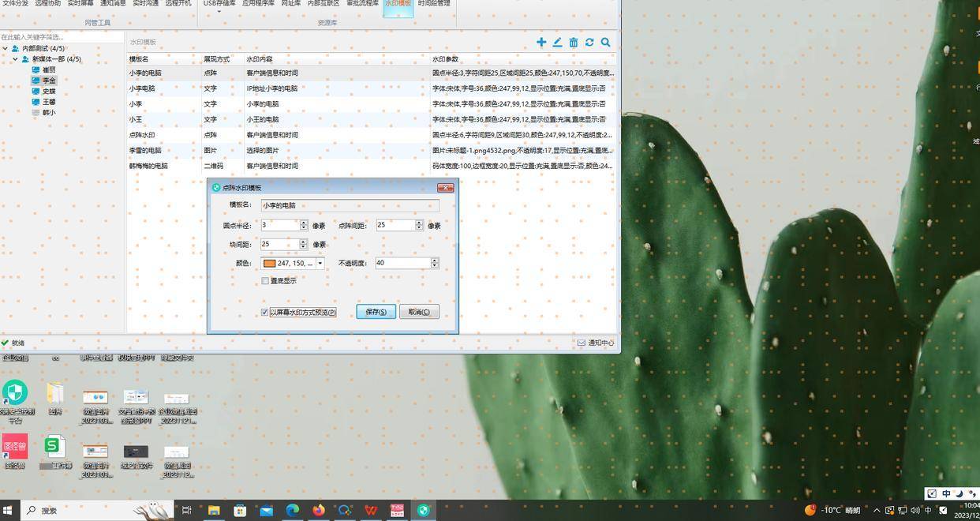Open the yellow folder on the desktop
Screen dimensions: 980x521
pyautogui.click(x=55, y=393)
